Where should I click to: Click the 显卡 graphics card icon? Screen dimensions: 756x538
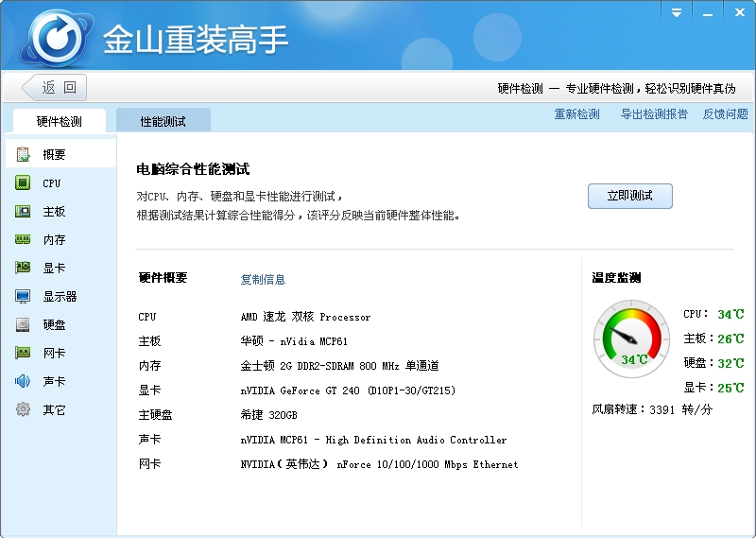pyautogui.click(x=23, y=268)
